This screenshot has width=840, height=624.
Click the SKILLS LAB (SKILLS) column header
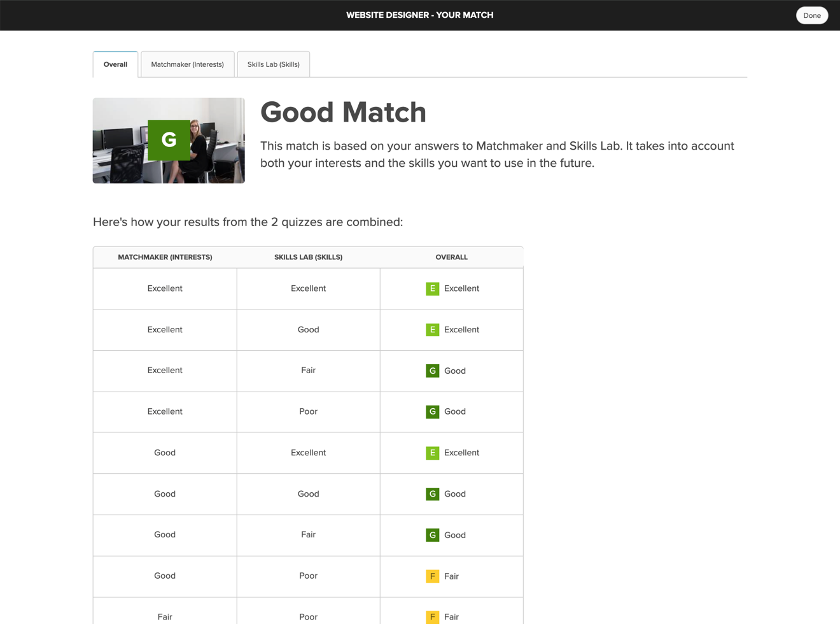(x=308, y=257)
